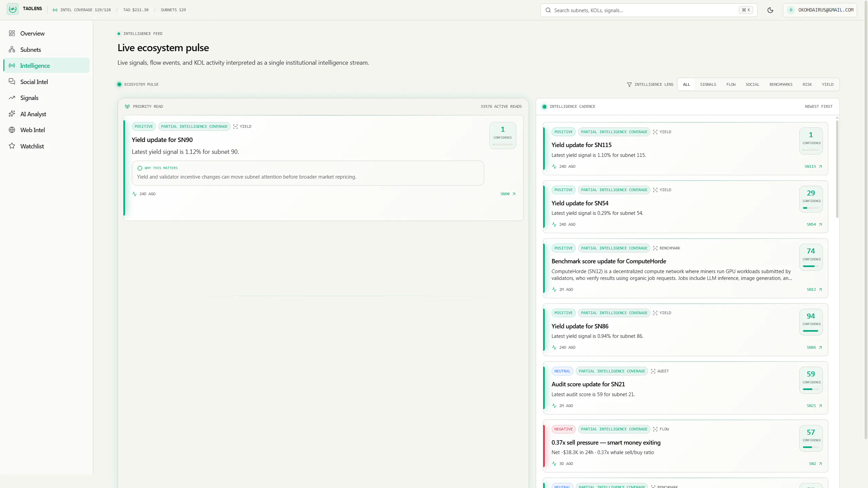Click the Intelligence broadcast icon in sidebar
This screenshot has width=868, height=488.
(12, 65)
